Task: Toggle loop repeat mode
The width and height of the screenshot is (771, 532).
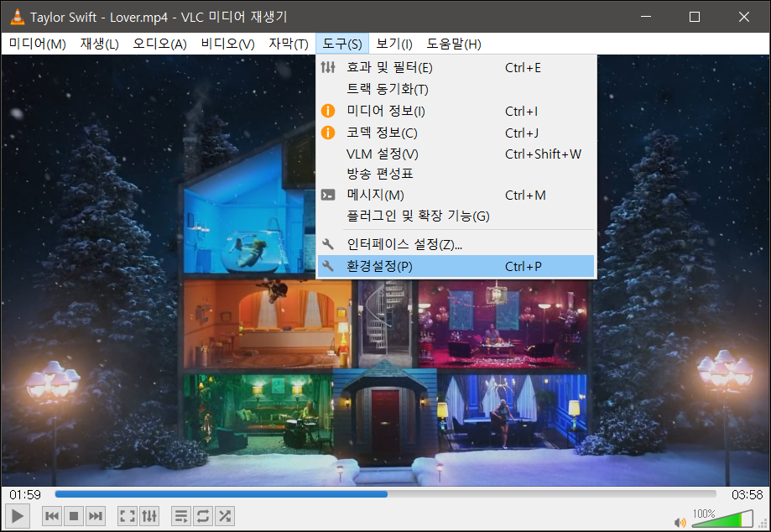Action: click(203, 516)
